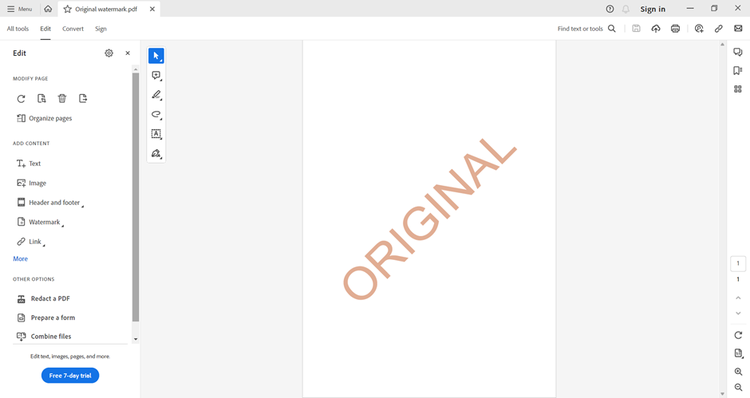
Task: Click the send by email icon
Action: (x=738, y=29)
